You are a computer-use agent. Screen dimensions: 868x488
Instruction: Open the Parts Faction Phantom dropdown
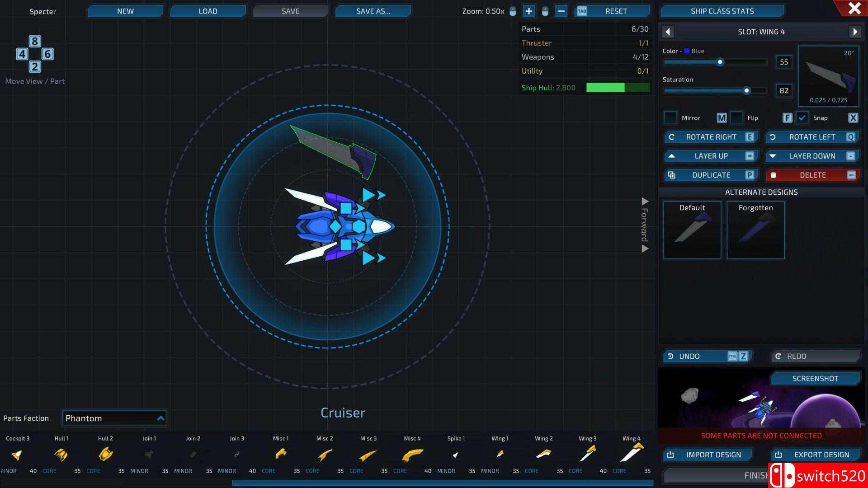click(114, 418)
